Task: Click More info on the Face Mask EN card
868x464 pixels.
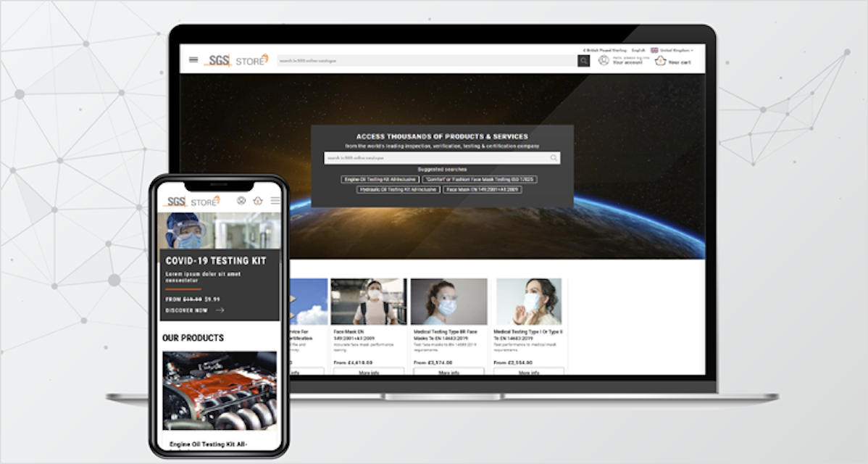Action: pyautogui.click(x=368, y=371)
